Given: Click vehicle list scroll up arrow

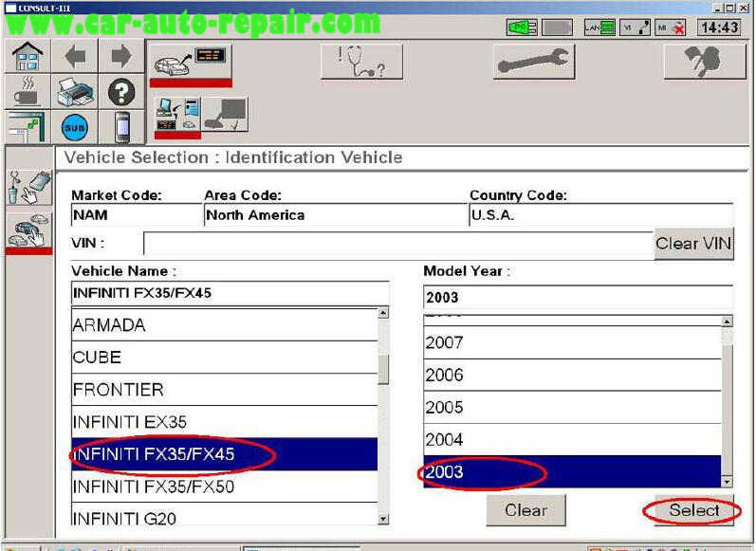Looking at the screenshot, I should [383, 313].
